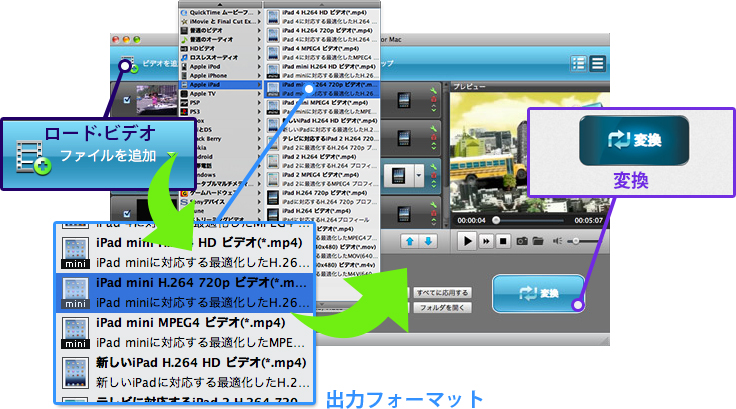Image resolution: width=736 pixels, height=409 pixels.
Task: Switch to thumbnail list view icon in toolbar
Action: pyautogui.click(x=579, y=63)
